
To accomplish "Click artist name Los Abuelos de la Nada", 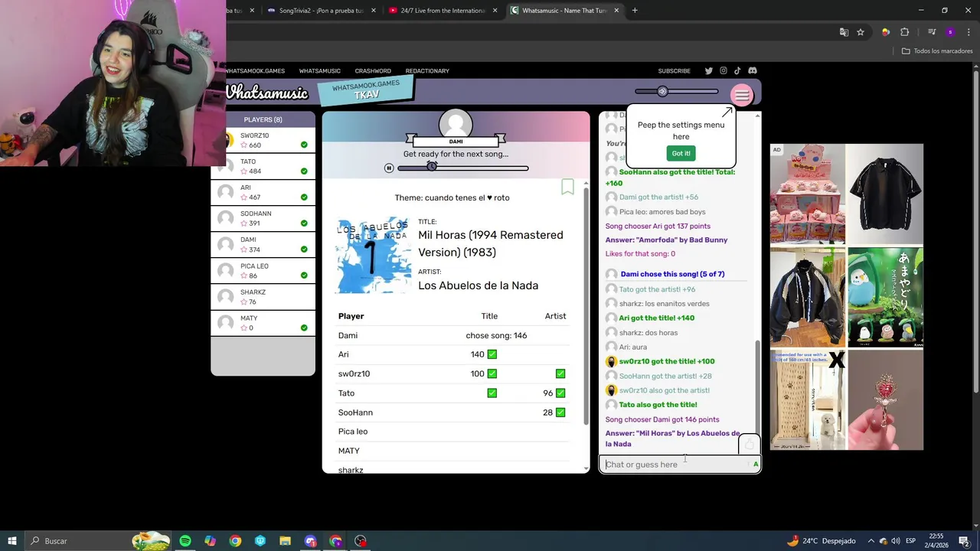I will 478,285.
